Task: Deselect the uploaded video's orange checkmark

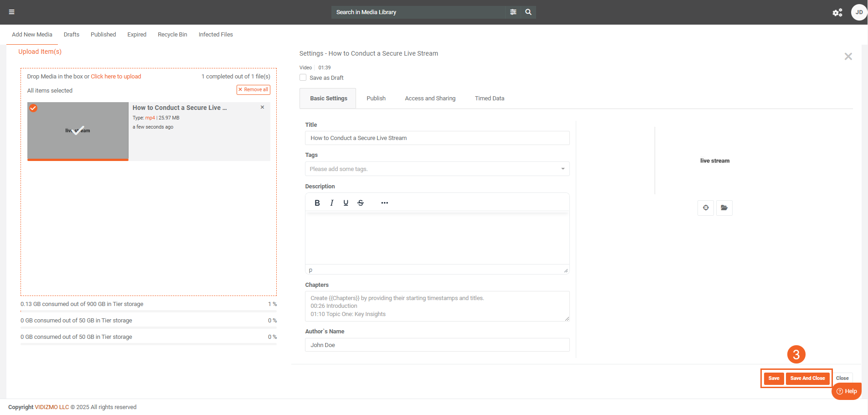Action: (x=33, y=108)
